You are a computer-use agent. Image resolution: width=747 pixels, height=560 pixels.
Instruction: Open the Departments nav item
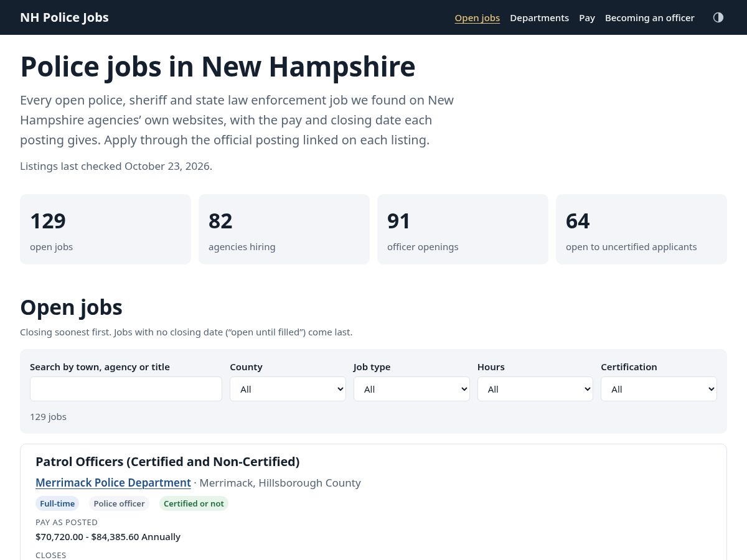pos(539,18)
